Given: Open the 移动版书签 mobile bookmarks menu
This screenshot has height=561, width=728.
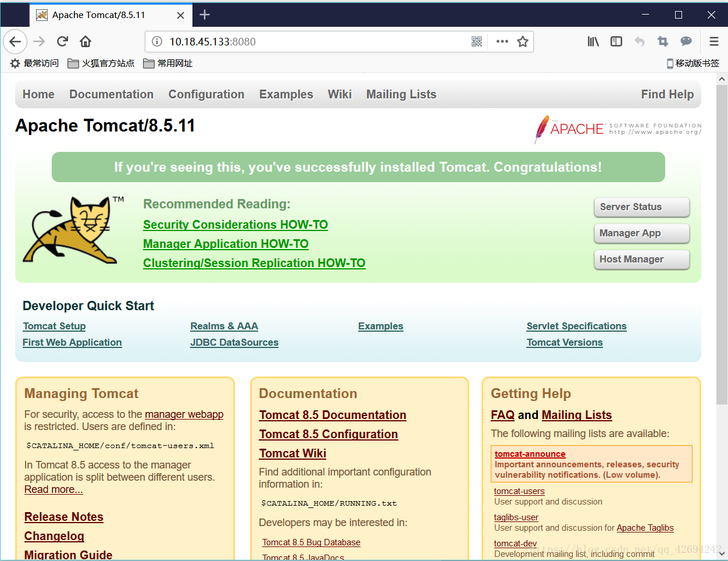Looking at the screenshot, I should tap(693, 63).
